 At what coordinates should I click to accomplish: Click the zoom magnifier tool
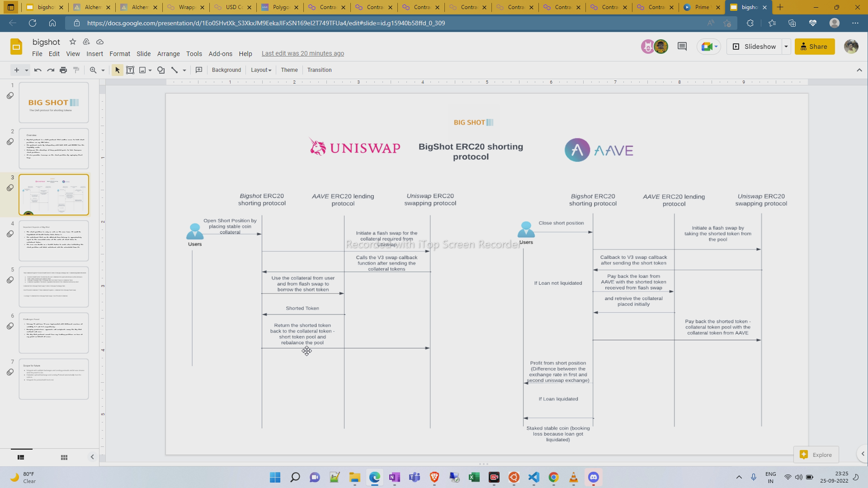(93, 70)
